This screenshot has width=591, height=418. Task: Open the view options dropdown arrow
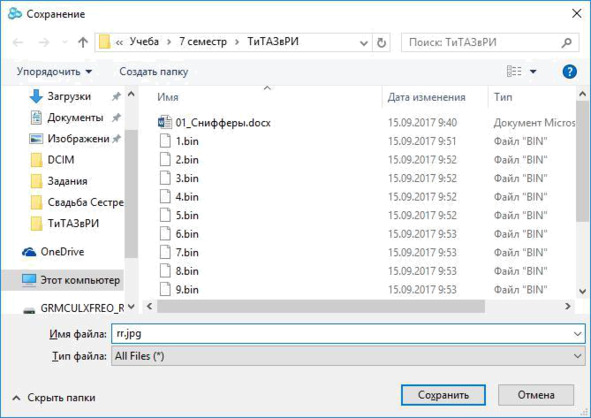point(533,71)
